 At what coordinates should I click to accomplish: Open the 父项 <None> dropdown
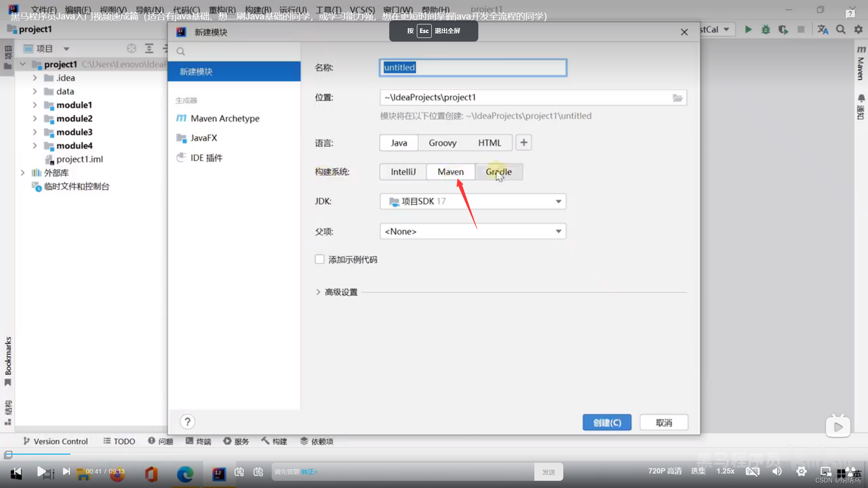click(x=473, y=231)
